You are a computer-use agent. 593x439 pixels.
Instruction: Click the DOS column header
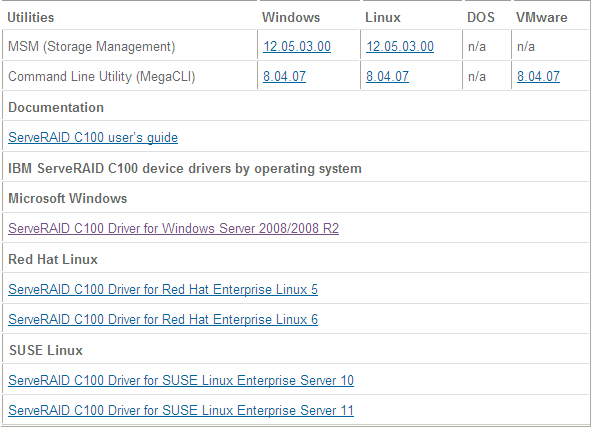[481, 17]
